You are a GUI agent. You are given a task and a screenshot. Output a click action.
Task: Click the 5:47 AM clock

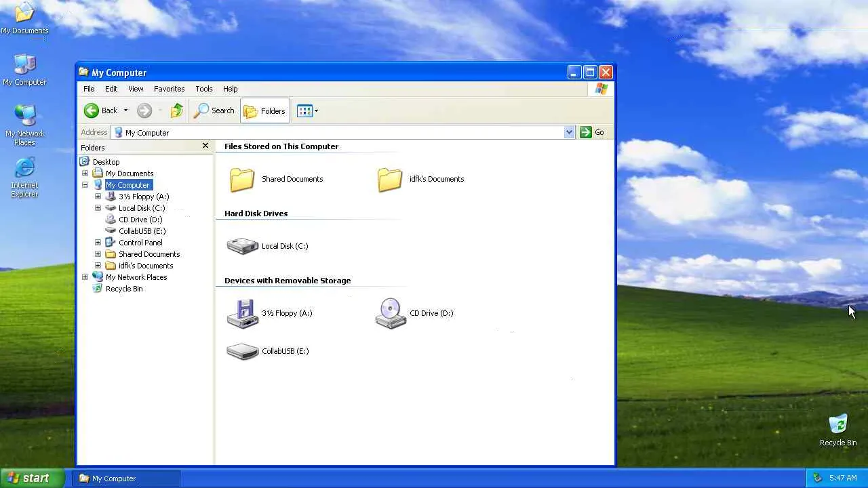843,478
